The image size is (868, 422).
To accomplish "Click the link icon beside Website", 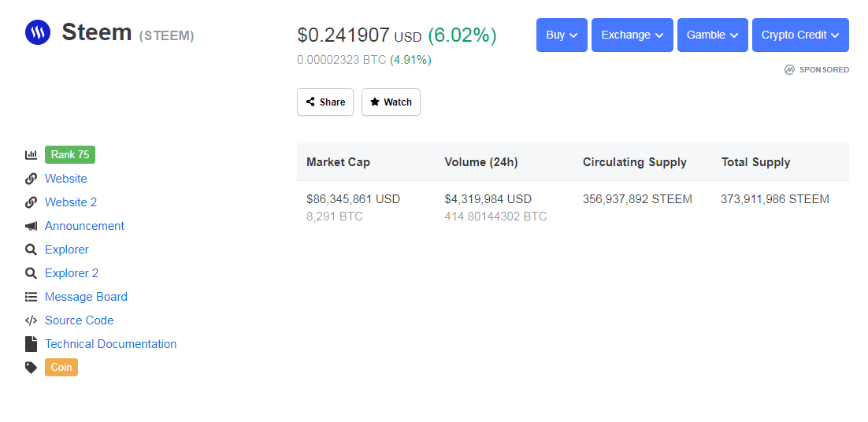I will [31, 179].
